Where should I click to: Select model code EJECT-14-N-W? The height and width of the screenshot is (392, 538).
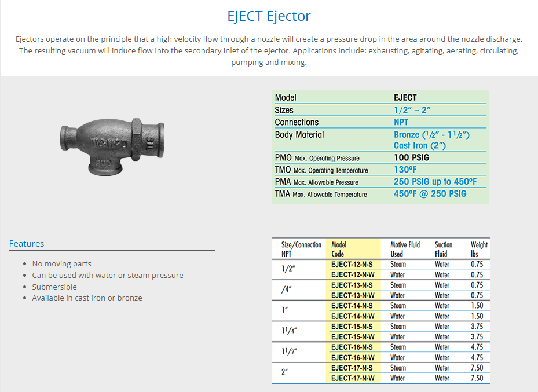[x=352, y=316]
